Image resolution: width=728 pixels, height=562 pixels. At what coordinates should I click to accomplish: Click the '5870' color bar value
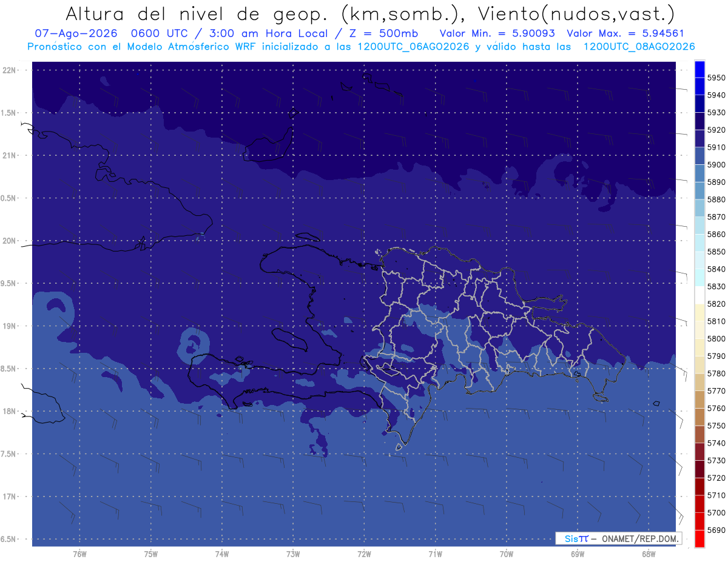(716, 217)
